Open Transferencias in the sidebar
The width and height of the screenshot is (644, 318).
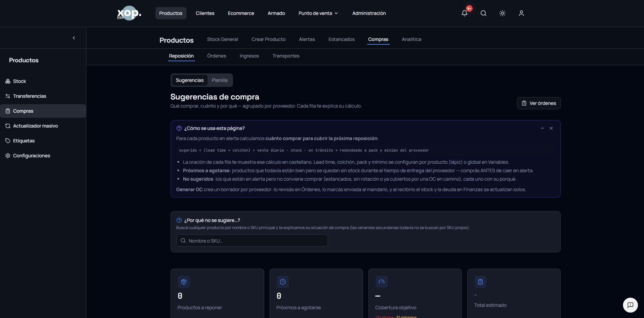click(43, 96)
